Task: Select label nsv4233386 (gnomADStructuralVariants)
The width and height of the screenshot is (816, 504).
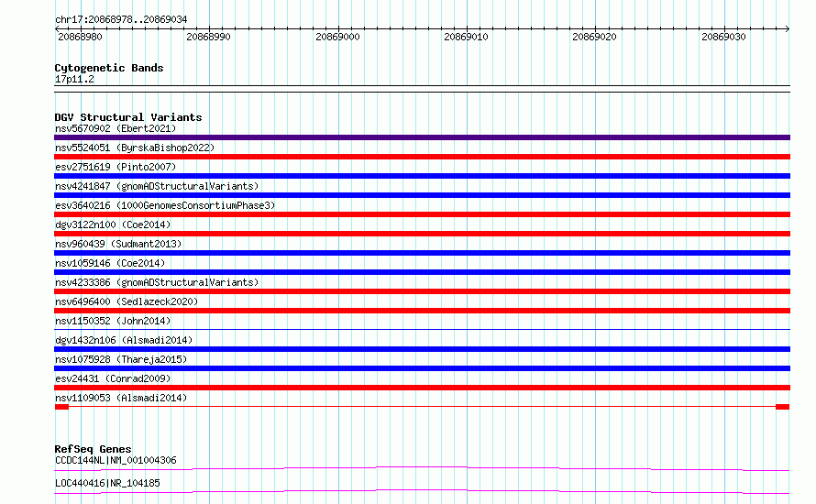Action: tap(157, 282)
